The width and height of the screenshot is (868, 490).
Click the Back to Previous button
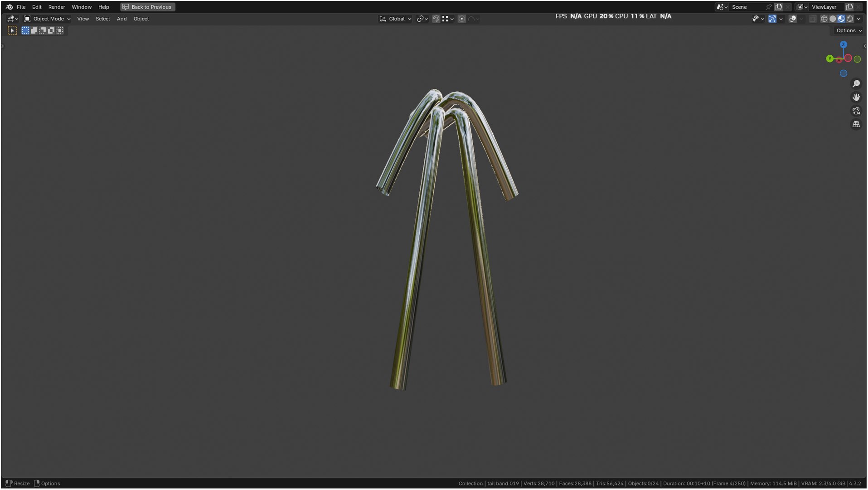click(148, 7)
